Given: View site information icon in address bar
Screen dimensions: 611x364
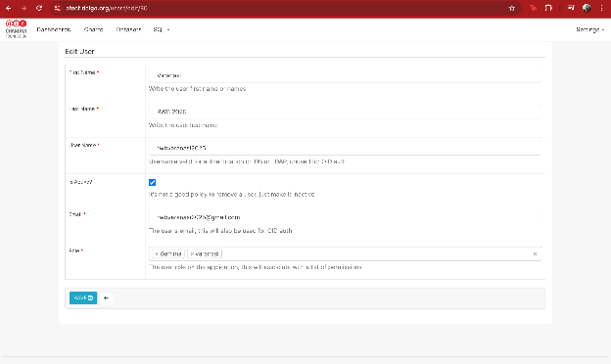Looking at the screenshot, I should pyautogui.click(x=57, y=8).
